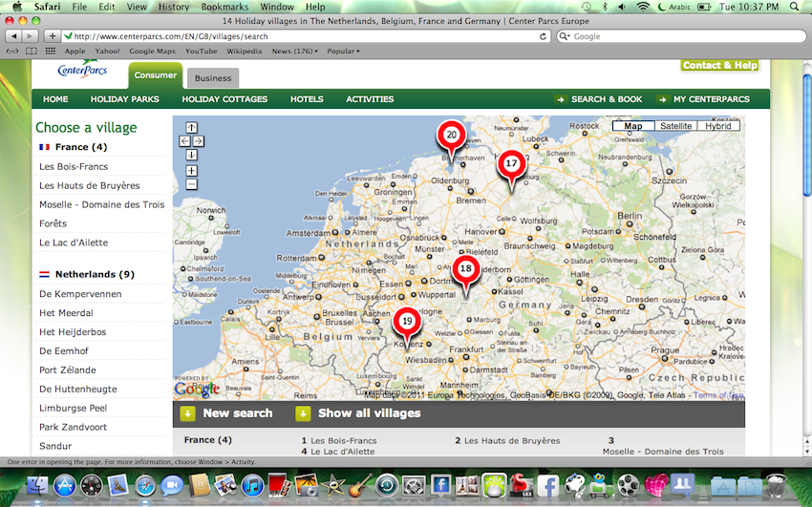
Task: Click the Wikipedia bookmark
Action: [x=244, y=52]
